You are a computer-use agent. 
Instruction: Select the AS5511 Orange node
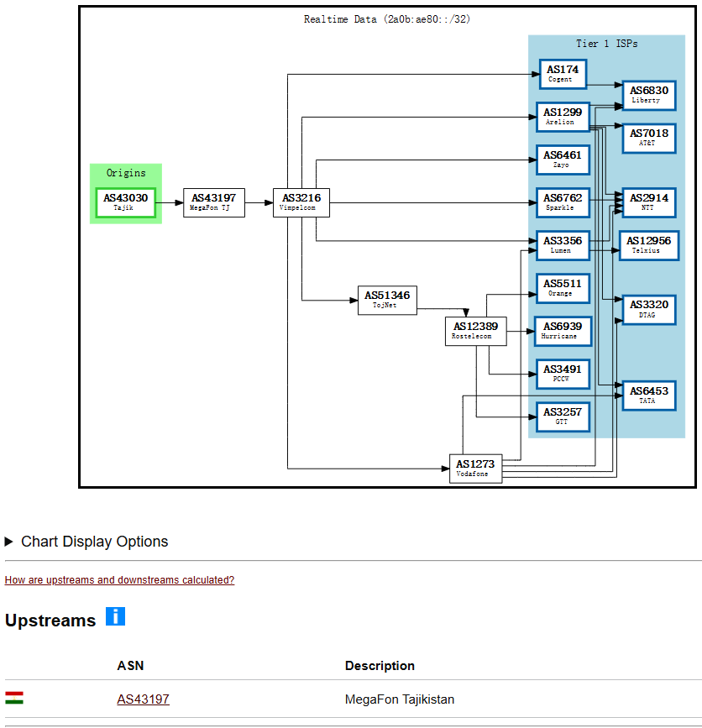[x=563, y=288]
